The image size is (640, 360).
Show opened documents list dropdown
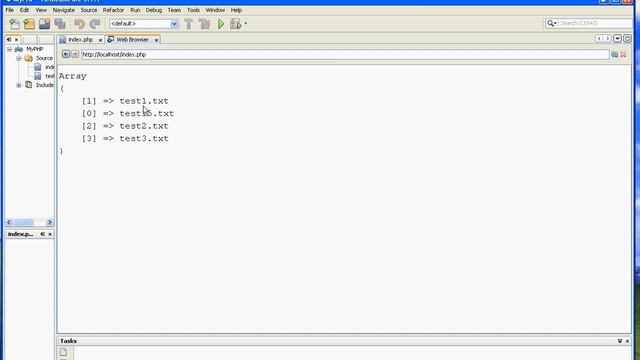coord(617,39)
